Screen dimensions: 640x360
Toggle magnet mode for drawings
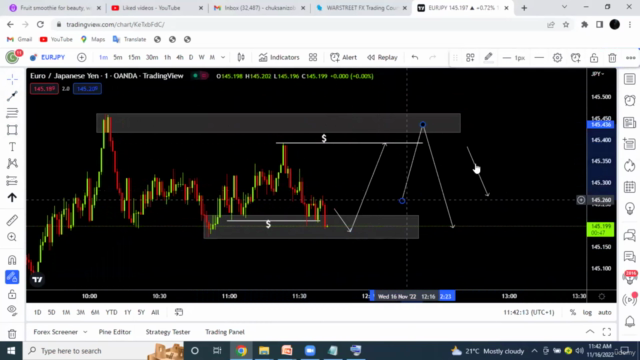pos(12,260)
